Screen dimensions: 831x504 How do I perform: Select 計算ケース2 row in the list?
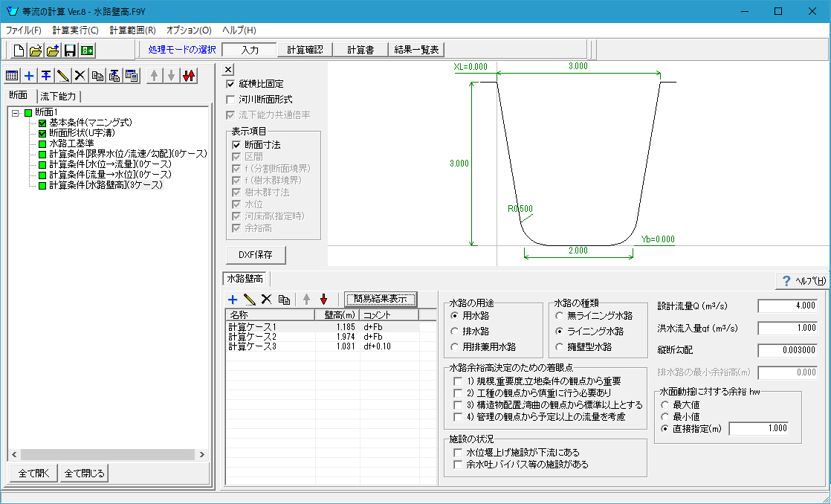(253, 337)
